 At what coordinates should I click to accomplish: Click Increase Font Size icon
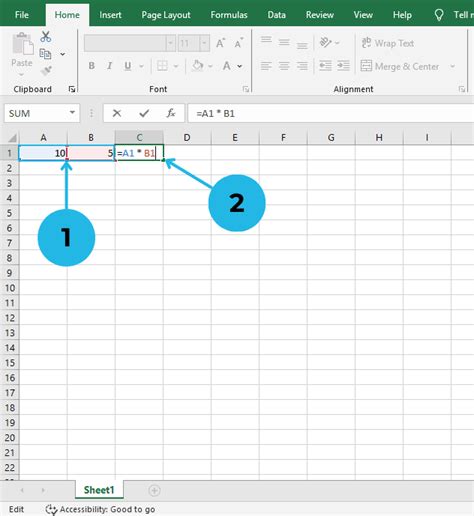(220, 43)
